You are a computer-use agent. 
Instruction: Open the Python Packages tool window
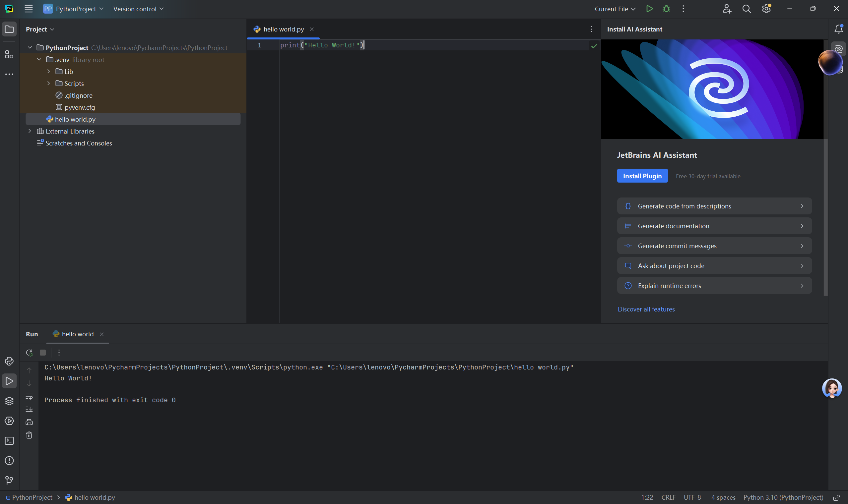click(x=9, y=401)
